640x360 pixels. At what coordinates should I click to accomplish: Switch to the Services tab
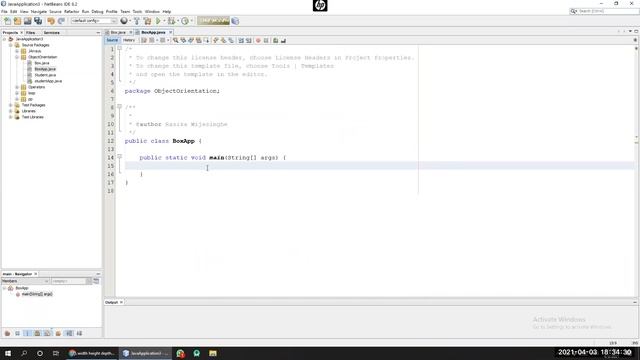tap(51, 33)
